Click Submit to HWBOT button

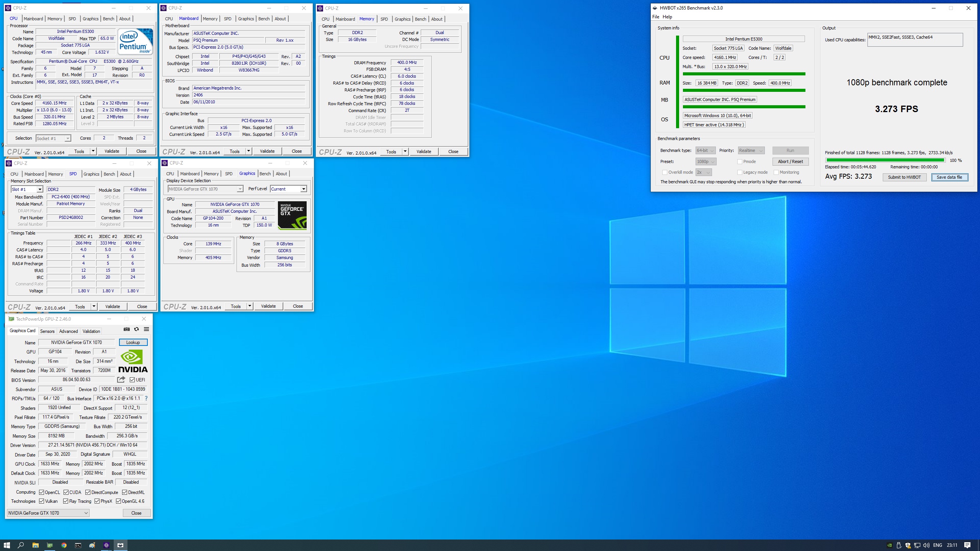point(904,177)
